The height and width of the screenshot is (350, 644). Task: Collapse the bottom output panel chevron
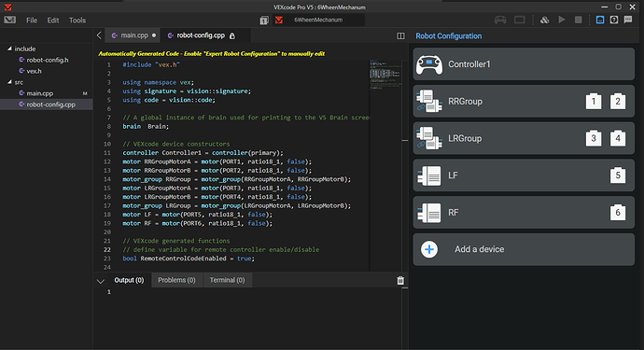(101, 281)
